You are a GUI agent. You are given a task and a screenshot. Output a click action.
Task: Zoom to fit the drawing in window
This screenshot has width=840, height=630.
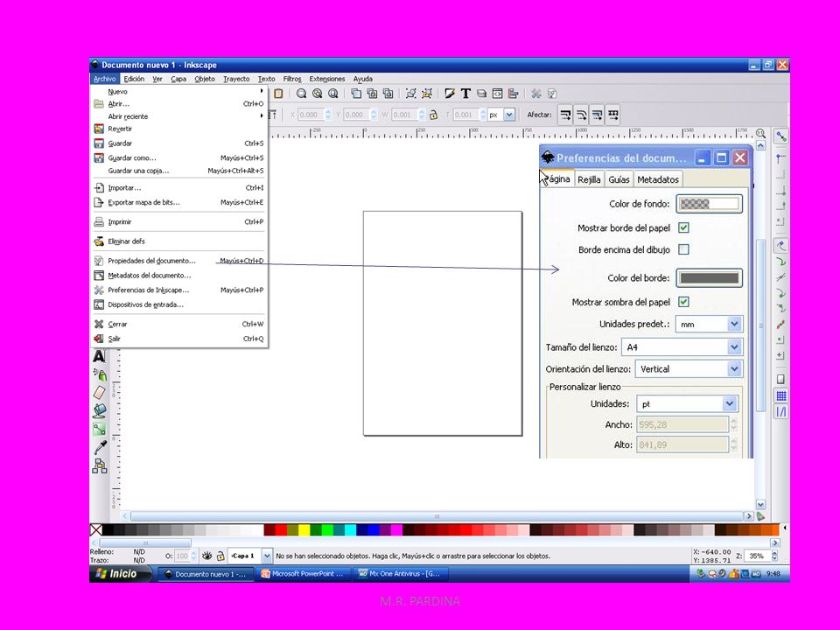pos(318,94)
